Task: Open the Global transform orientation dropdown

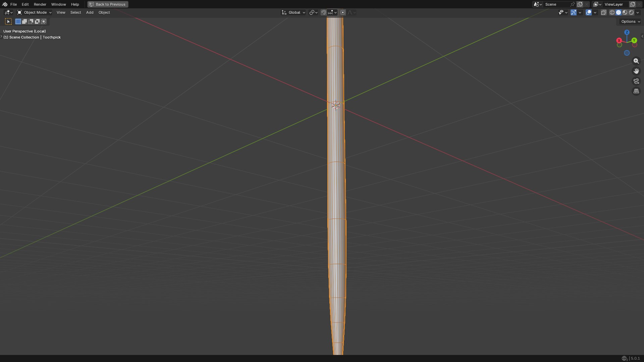Action: point(293,12)
